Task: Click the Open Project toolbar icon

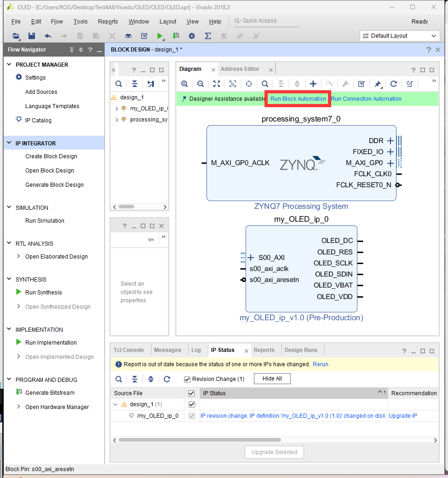Action: click(16, 36)
